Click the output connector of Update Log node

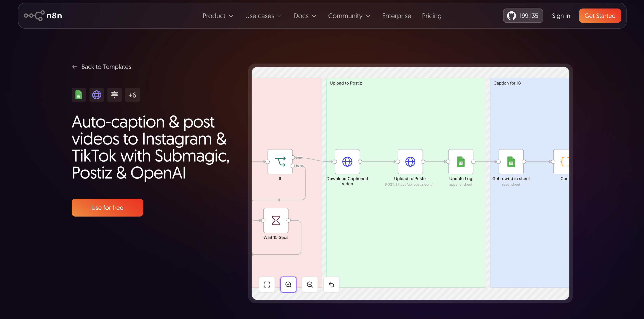[x=473, y=162]
